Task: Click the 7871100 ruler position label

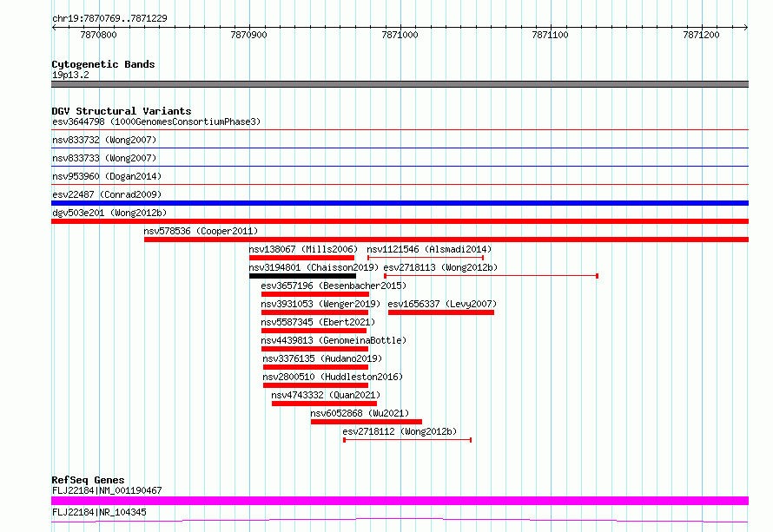Action: (x=550, y=35)
